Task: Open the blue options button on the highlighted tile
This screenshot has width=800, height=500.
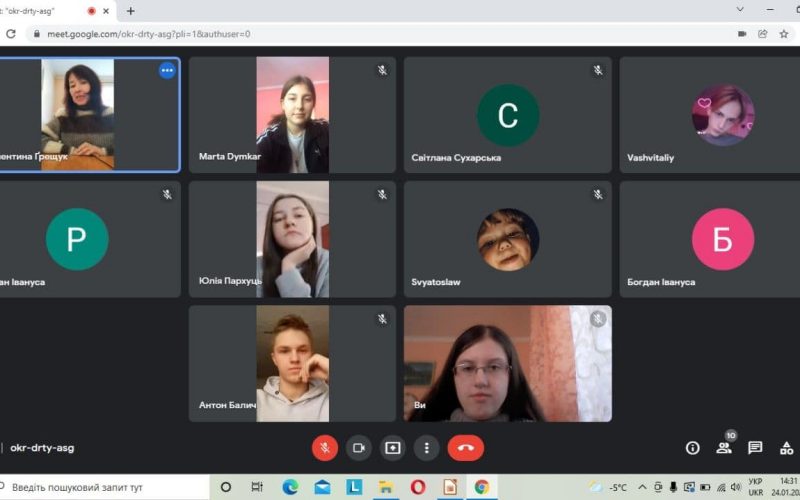Action: pos(167,70)
